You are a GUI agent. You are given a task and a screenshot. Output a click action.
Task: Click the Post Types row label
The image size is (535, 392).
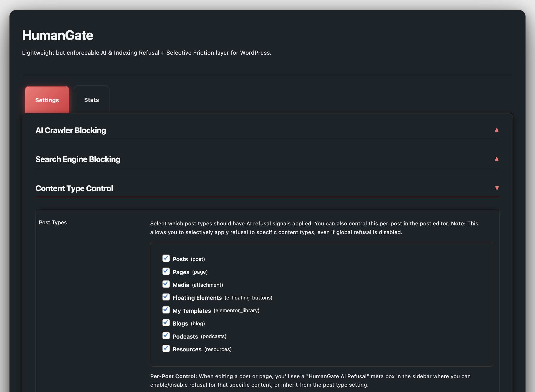(x=53, y=222)
